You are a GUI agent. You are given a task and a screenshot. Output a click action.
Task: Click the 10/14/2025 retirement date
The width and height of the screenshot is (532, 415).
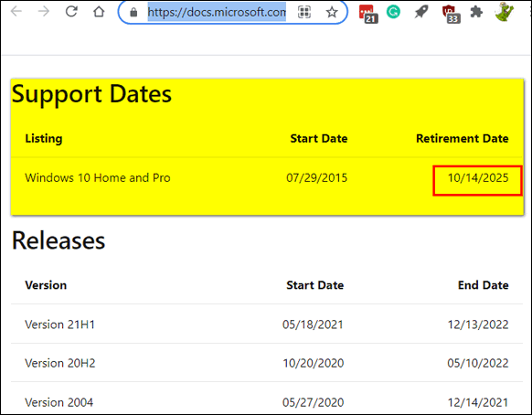click(478, 178)
